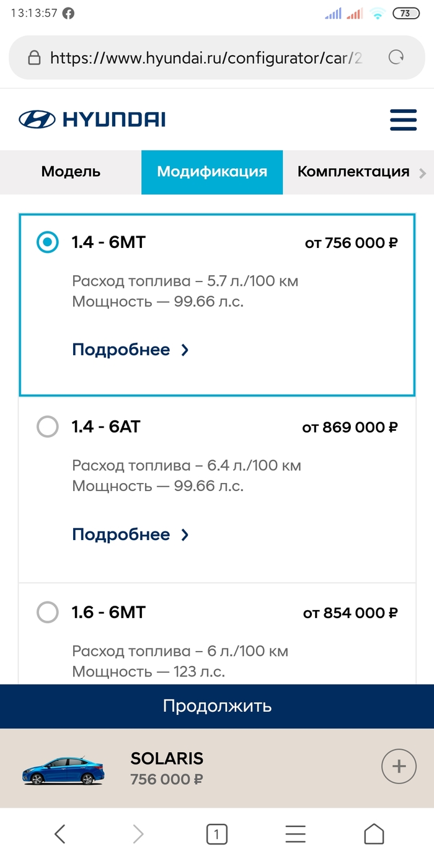This screenshot has width=434, height=868.
Task: Open the Модификация tab
Action: tap(212, 172)
